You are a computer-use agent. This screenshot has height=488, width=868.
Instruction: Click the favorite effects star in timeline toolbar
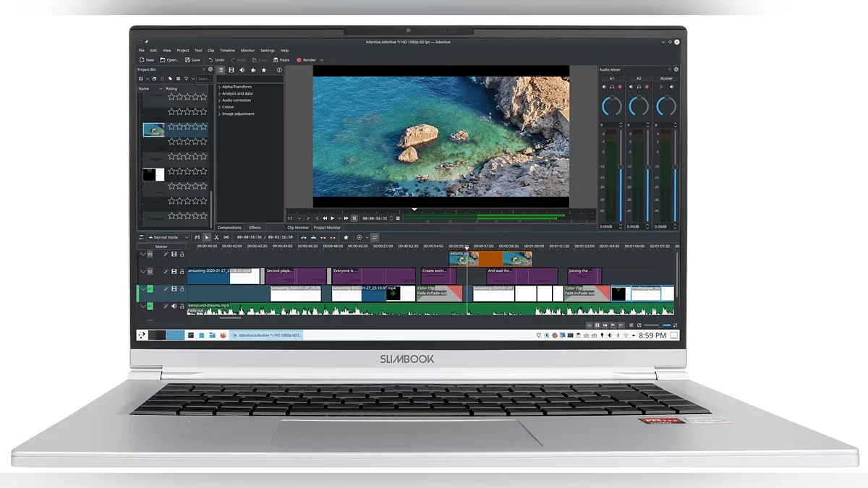click(346, 237)
